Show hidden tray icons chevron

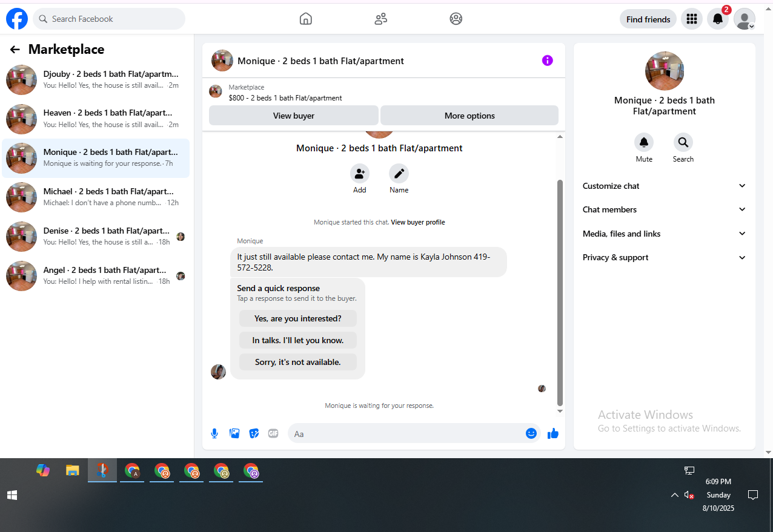click(674, 495)
